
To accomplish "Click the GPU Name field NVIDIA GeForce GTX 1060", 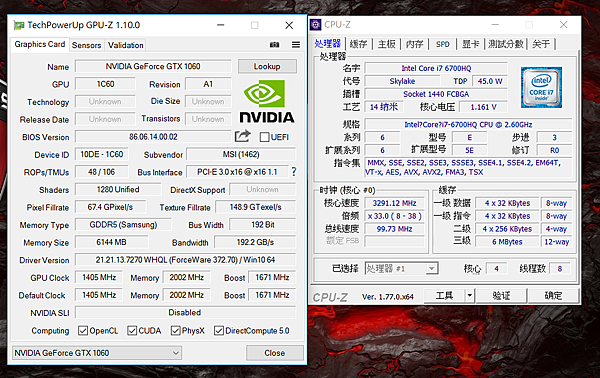I will (x=153, y=66).
